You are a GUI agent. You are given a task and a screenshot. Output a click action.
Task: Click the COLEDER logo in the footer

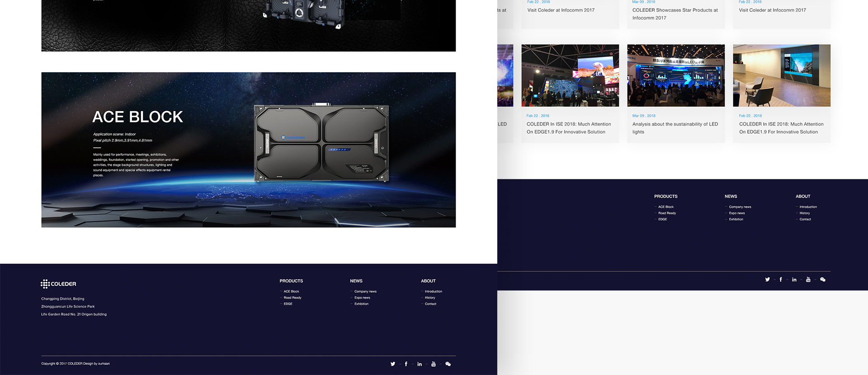coord(58,284)
